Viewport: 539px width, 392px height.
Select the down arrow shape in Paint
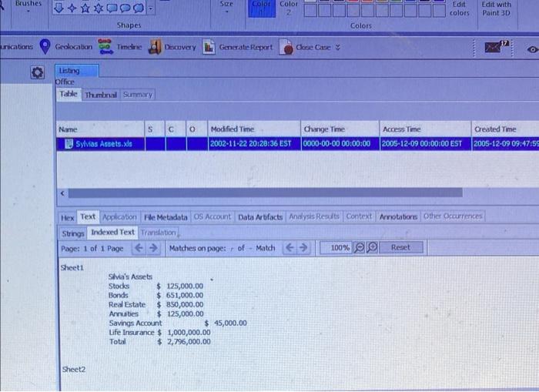59,8
